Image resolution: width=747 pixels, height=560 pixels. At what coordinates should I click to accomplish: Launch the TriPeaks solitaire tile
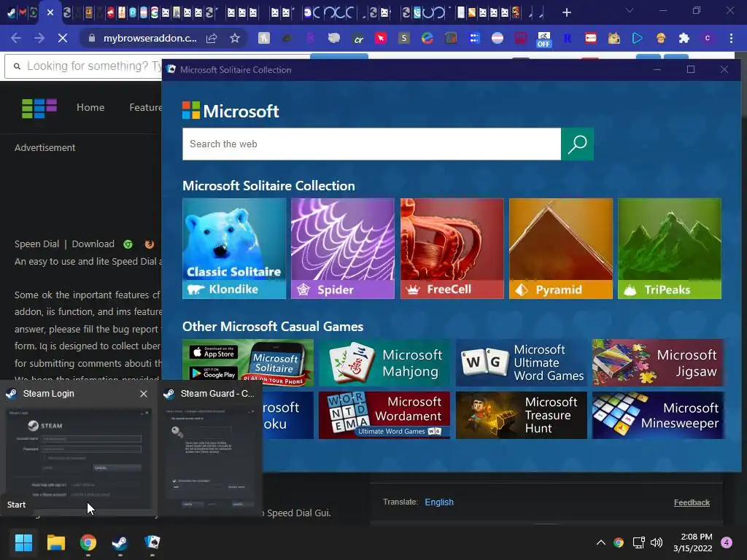coord(670,249)
